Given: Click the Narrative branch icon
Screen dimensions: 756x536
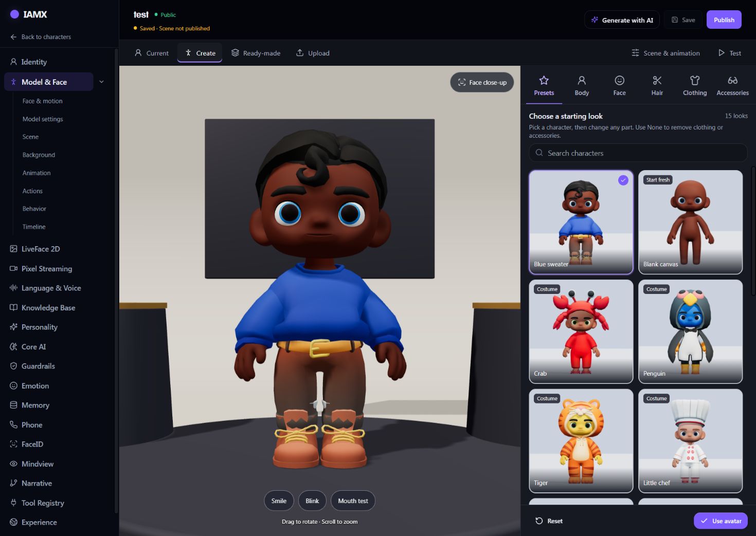Looking at the screenshot, I should pos(13,483).
